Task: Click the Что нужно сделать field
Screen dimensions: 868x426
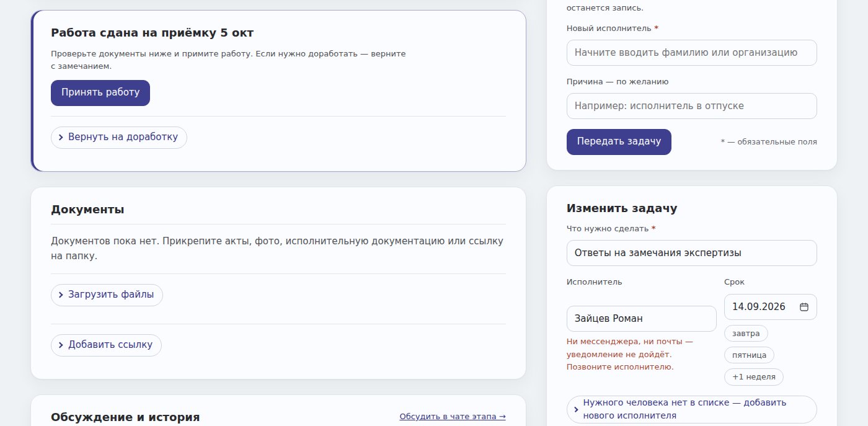Action: 691,253
